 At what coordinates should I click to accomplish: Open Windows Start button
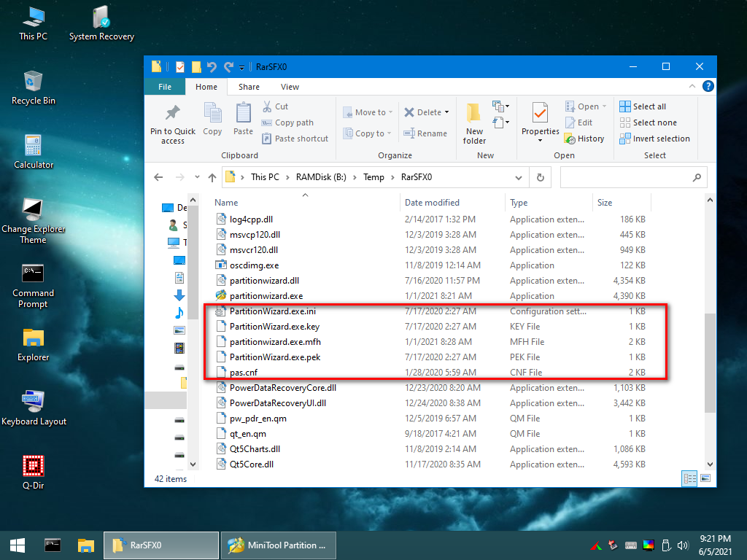pos(18,545)
